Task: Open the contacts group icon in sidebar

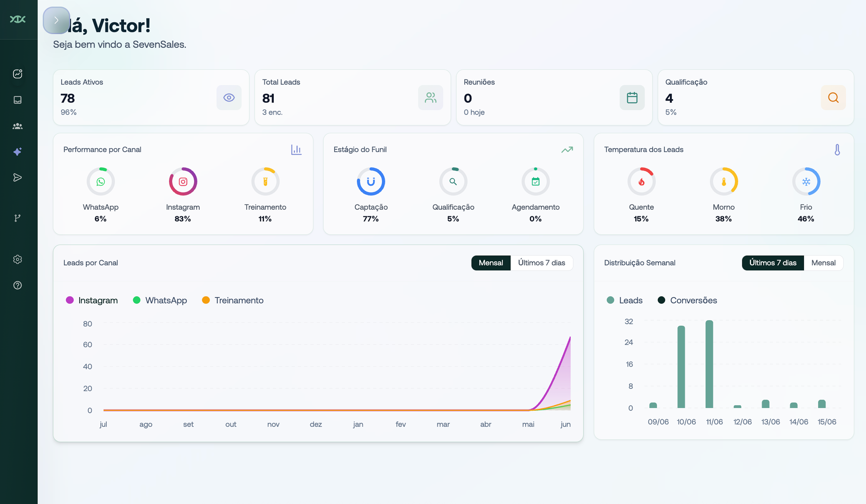Action: click(x=18, y=126)
